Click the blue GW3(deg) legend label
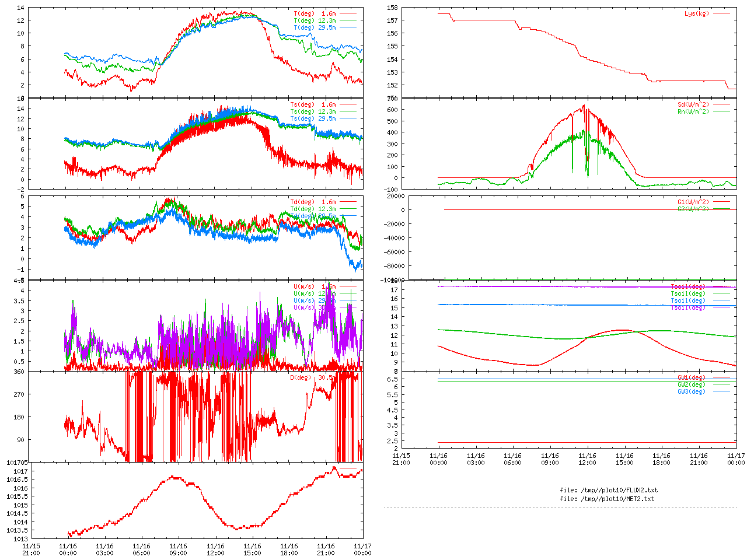 692,391
